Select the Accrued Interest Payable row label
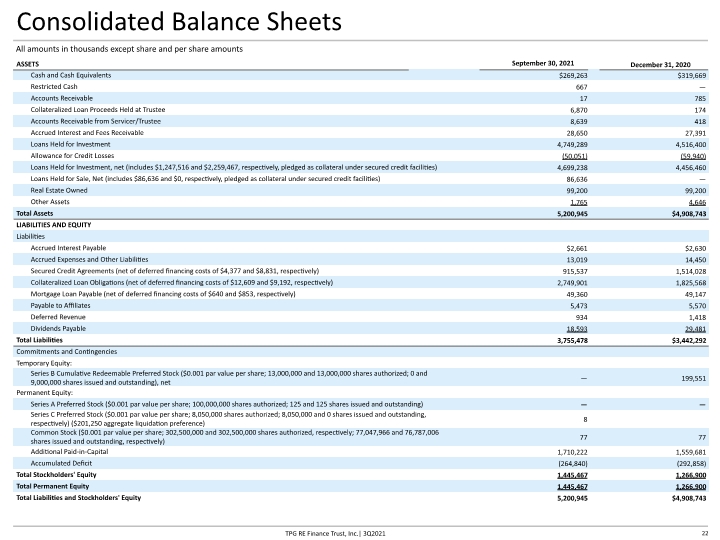This screenshot has height=540, width=720. (68, 248)
